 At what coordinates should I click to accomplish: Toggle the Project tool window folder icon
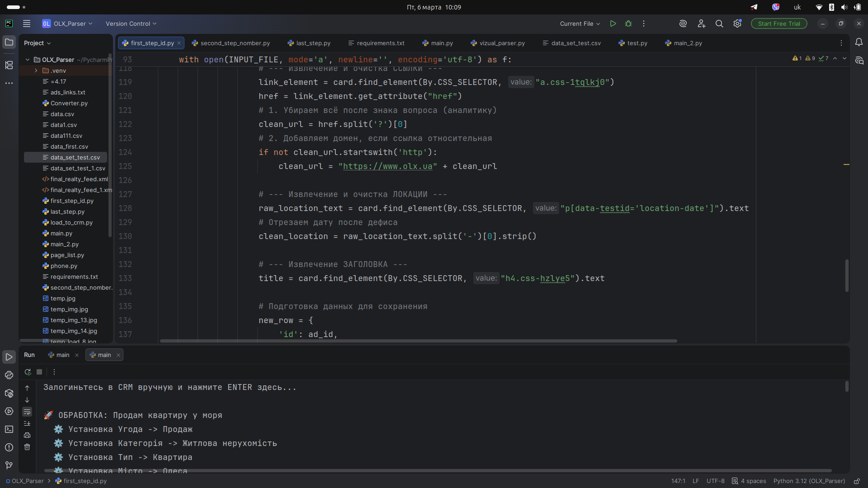9,42
